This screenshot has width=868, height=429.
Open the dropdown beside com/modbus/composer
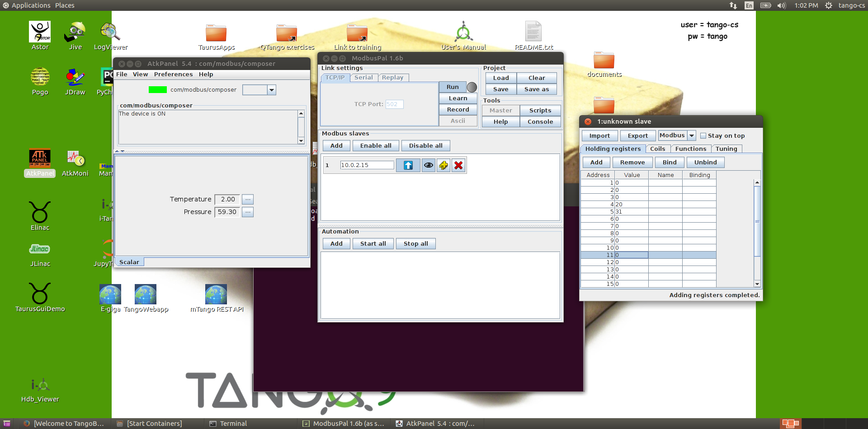coord(271,90)
